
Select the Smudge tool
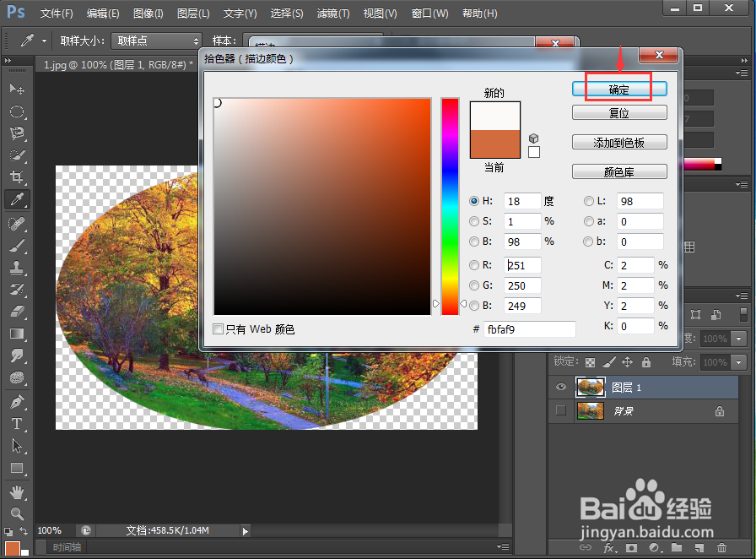tap(17, 355)
